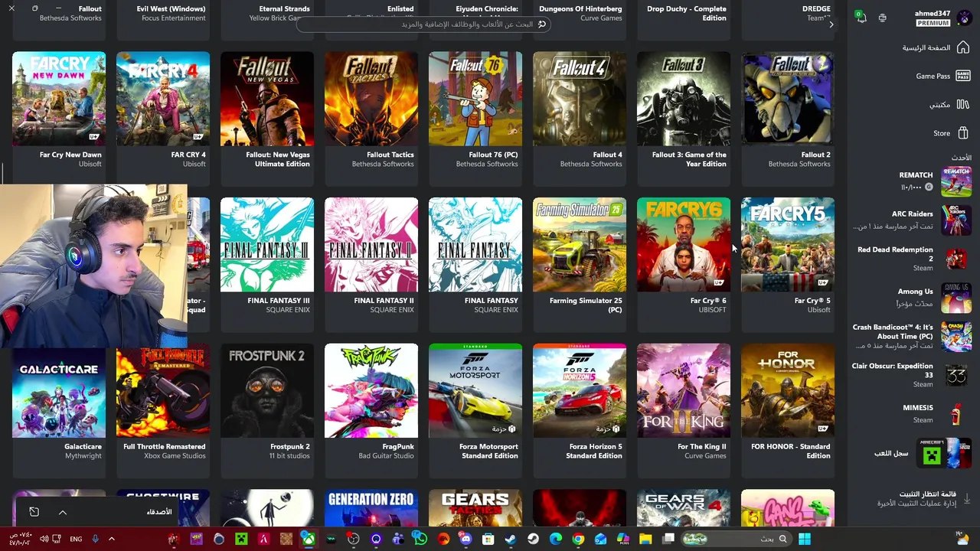The height and width of the screenshot is (551, 980).
Task: Open the ahmed347 profile avatar
Action: 964,18
